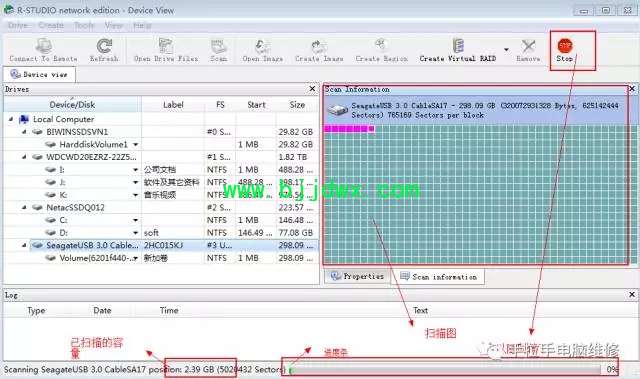This screenshot has height=379, width=640.
Task: Close the Drives panel
Action: coord(312,89)
